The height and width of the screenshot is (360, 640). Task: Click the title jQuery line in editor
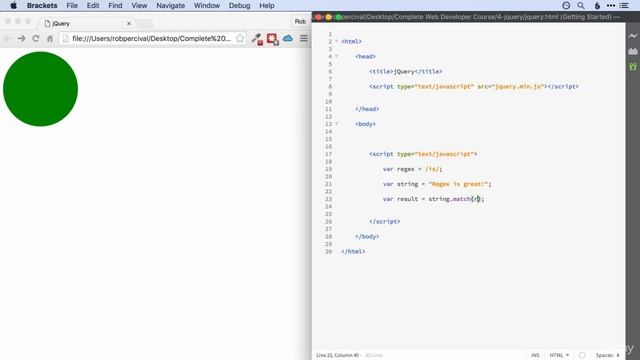[406, 71]
